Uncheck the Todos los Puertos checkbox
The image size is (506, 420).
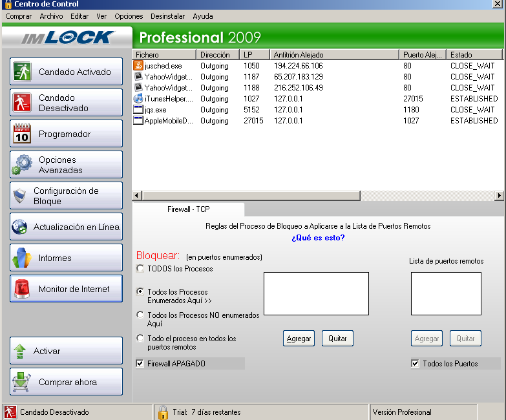415,364
